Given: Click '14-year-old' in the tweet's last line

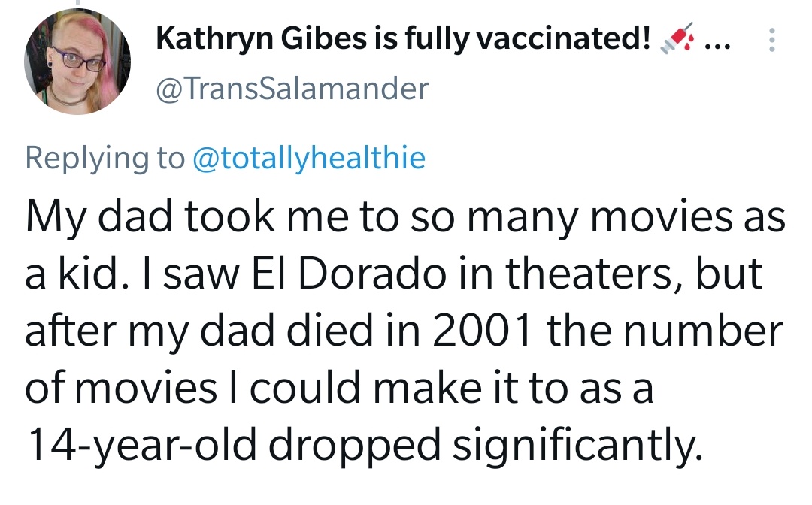Looking at the screenshot, I should click(141, 446).
